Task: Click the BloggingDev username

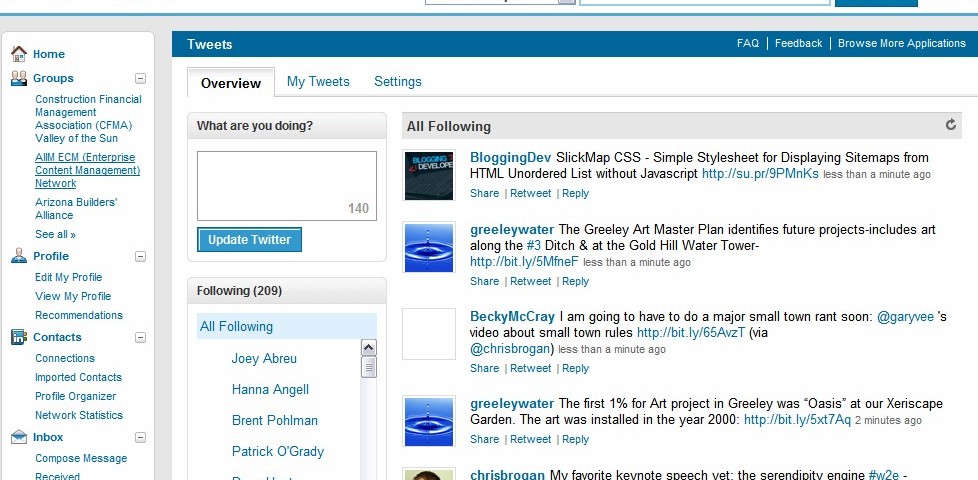Action: tap(511, 158)
